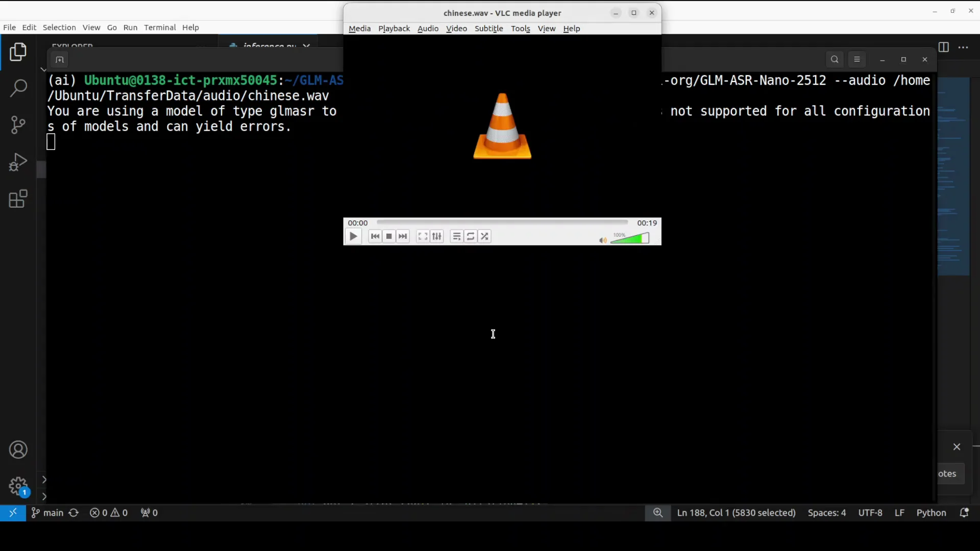The height and width of the screenshot is (551, 980).
Task: Mute the VLC audio
Action: (602, 240)
